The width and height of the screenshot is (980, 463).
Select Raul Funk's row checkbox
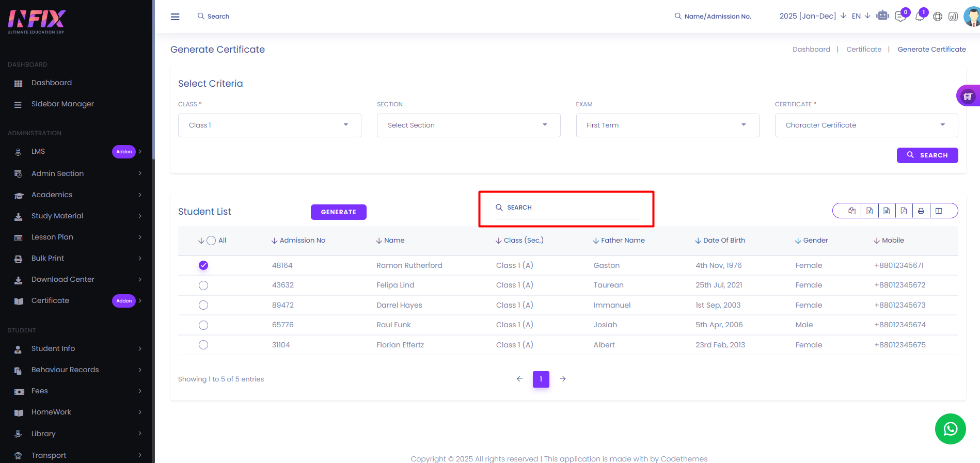[x=203, y=325]
